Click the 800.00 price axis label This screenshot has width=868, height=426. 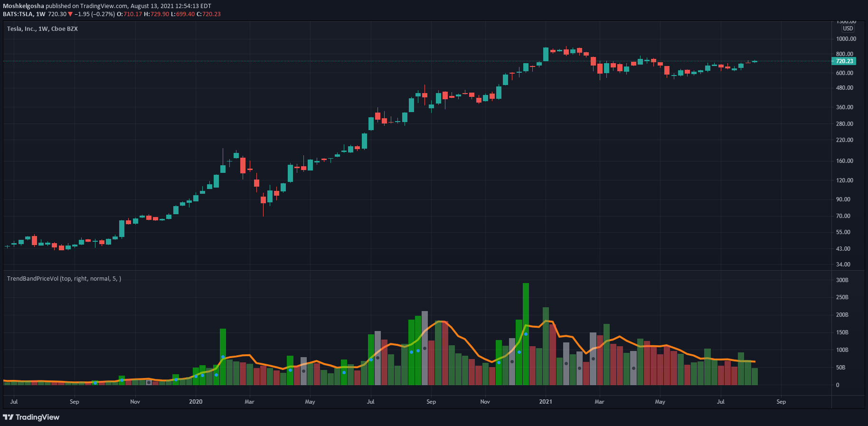point(845,54)
